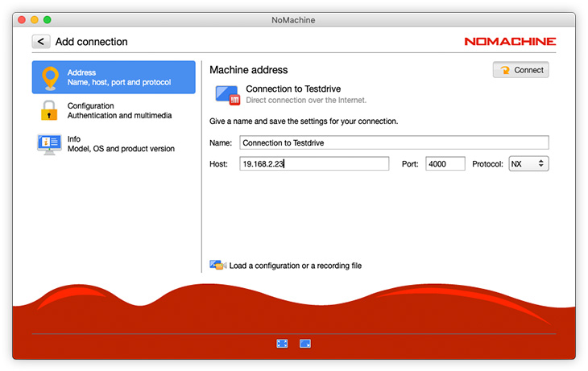Switch to Configuration authentication and multimedia tab
The height and width of the screenshot is (371, 588).
click(118, 110)
